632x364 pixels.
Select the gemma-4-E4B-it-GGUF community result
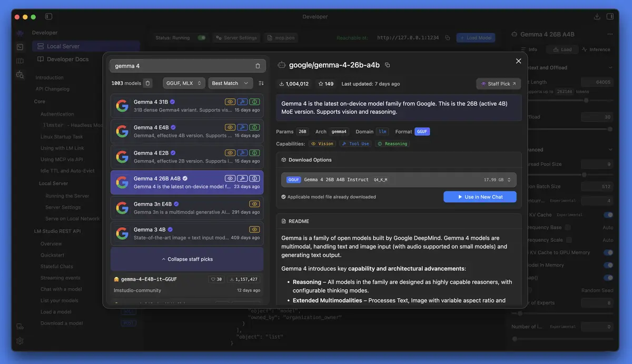point(187,284)
